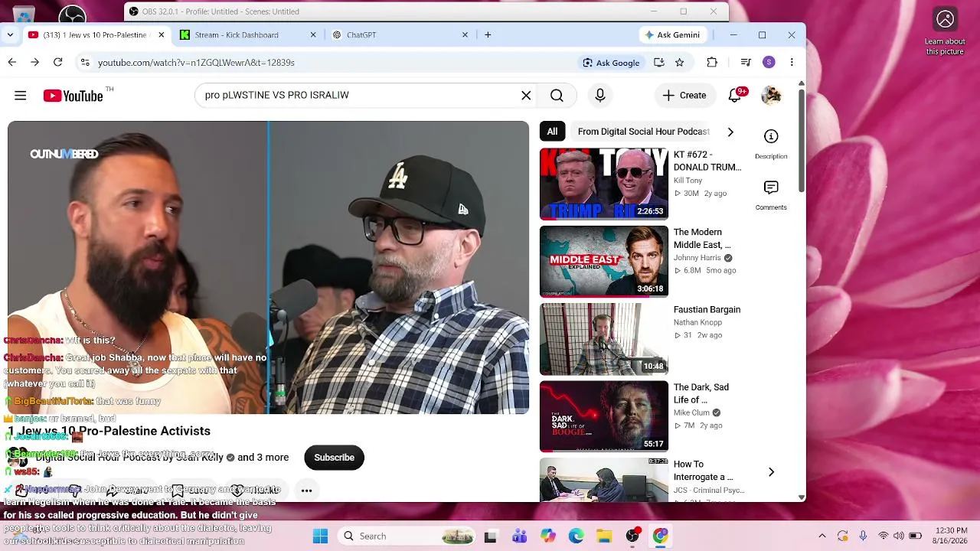980x551 pixels.
Task: Subscribe to Digital Social Hour Podcast
Action: (x=334, y=458)
